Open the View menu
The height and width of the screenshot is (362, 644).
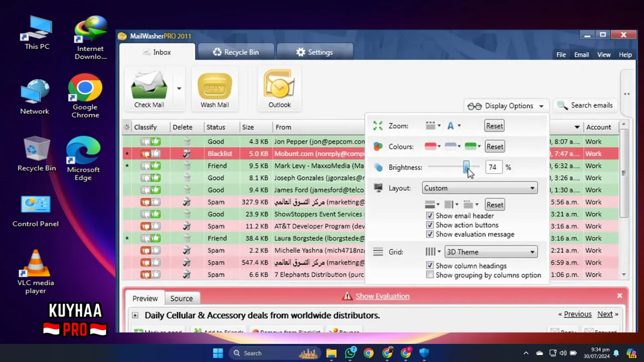[604, 55]
